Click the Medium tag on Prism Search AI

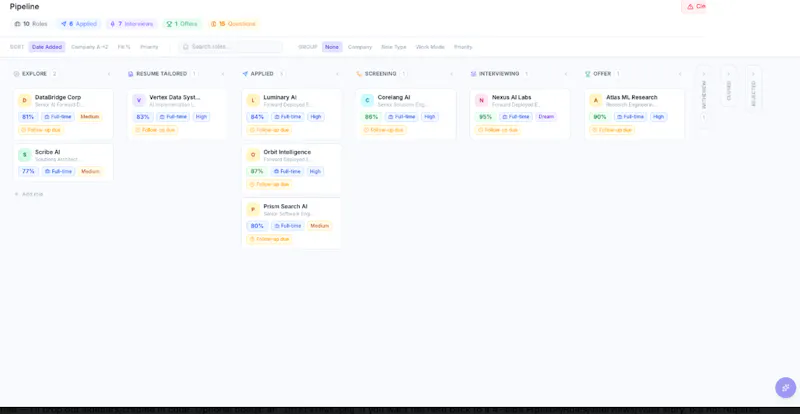319,226
